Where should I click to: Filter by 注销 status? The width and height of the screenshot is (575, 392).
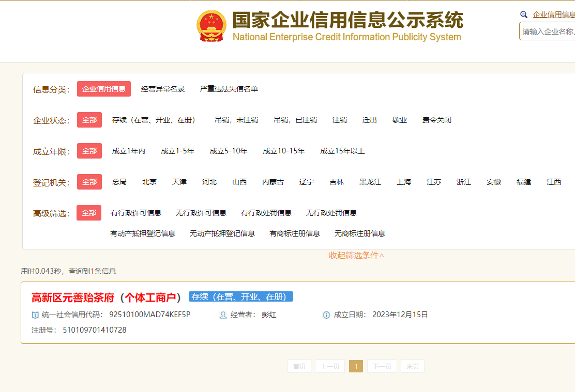pyautogui.click(x=340, y=120)
